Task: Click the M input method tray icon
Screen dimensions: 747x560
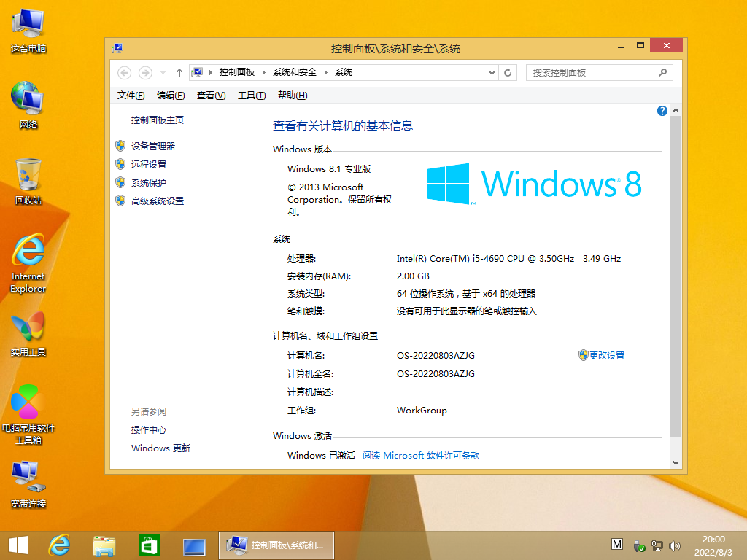Action: click(x=617, y=544)
